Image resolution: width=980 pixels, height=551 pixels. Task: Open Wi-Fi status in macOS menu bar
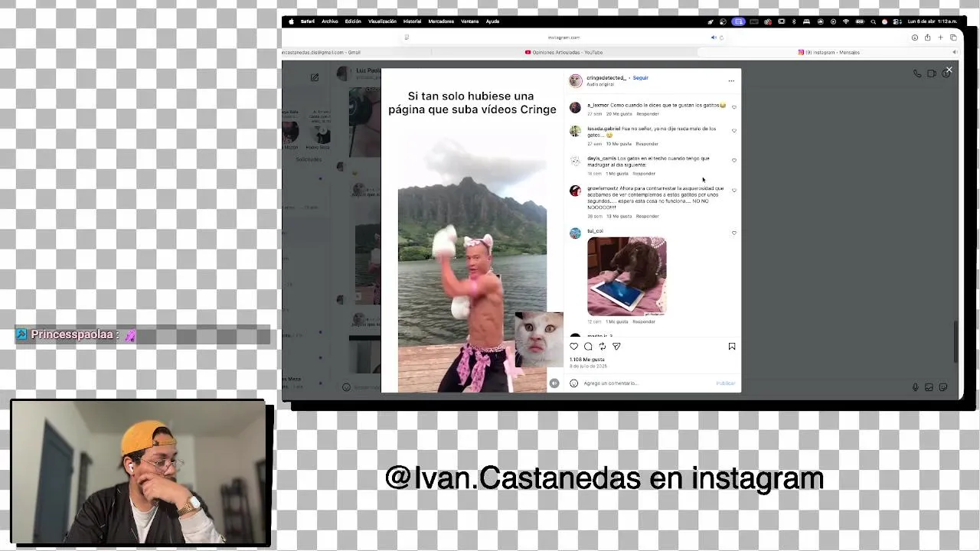pos(846,21)
